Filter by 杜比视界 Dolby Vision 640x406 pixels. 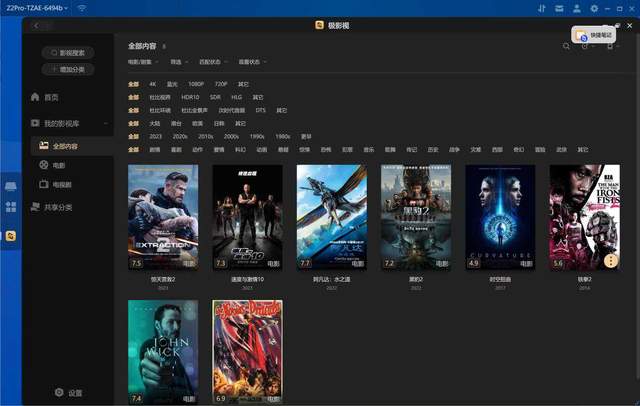point(160,97)
